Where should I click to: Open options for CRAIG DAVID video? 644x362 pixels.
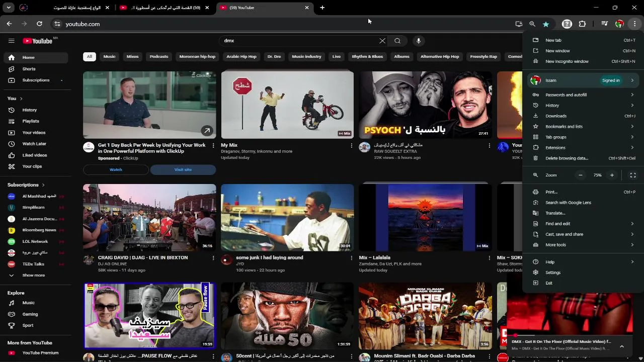pyautogui.click(x=213, y=258)
